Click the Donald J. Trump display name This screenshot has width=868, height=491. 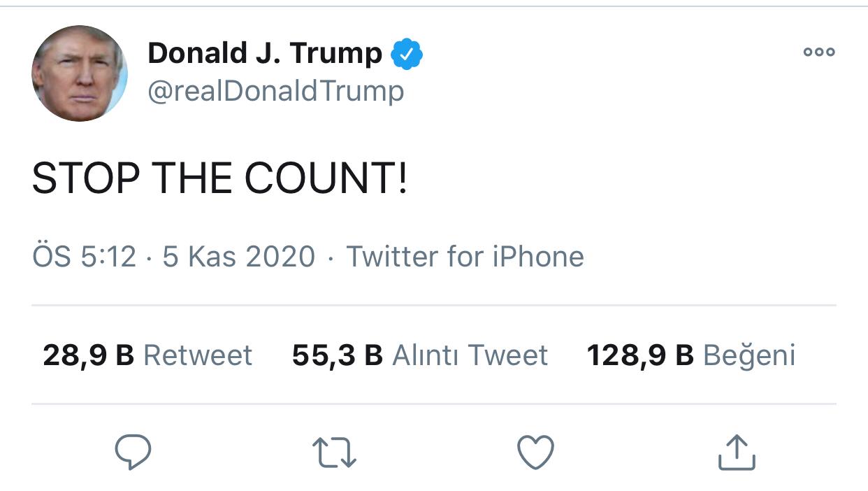point(265,53)
